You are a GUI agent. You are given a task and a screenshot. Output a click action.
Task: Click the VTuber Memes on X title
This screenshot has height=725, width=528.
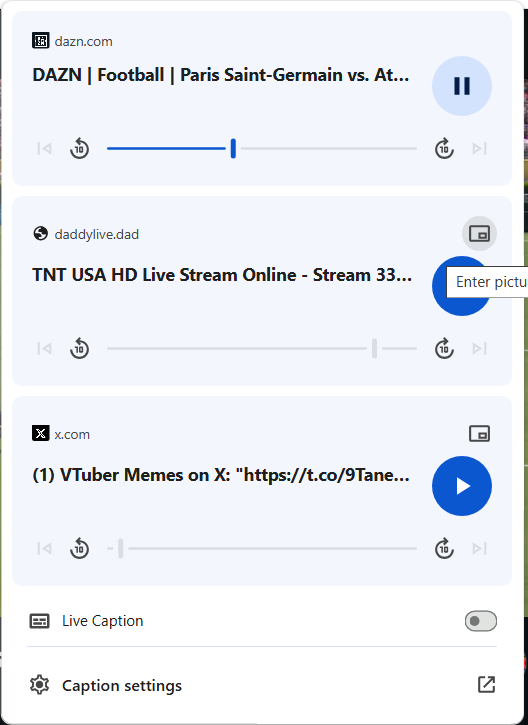pos(221,475)
